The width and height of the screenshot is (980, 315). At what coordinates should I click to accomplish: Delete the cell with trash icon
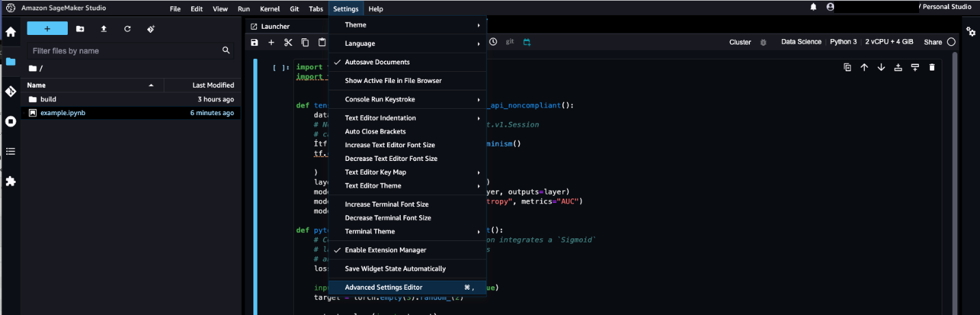(931, 67)
